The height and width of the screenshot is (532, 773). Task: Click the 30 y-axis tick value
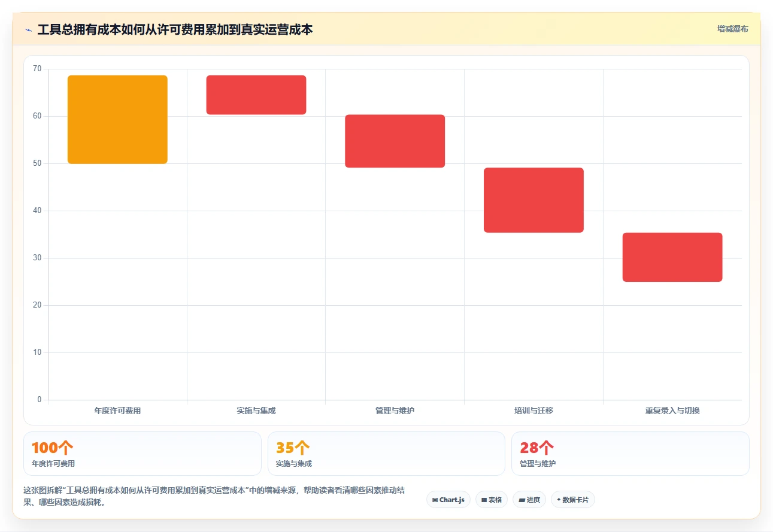click(37, 258)
